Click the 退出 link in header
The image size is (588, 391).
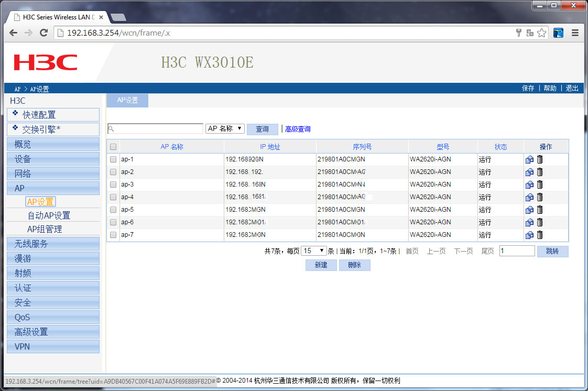tap(572, 88)
